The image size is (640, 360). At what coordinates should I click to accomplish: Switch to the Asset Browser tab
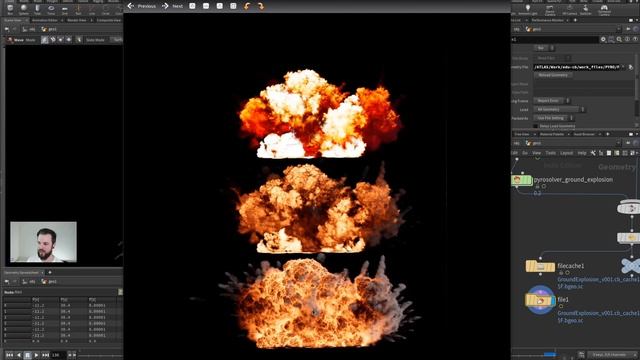click(584, 134)
